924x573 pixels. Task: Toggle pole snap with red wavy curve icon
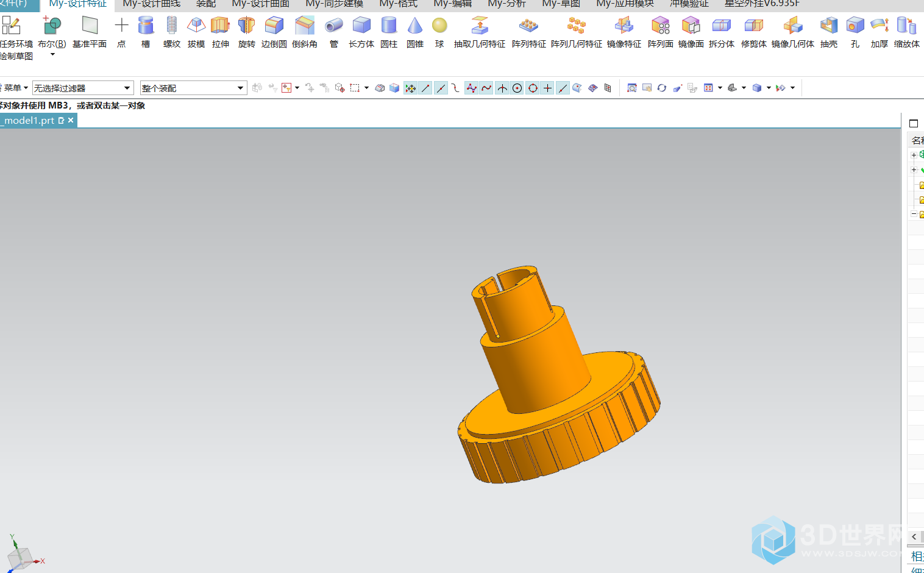point(486,88)
